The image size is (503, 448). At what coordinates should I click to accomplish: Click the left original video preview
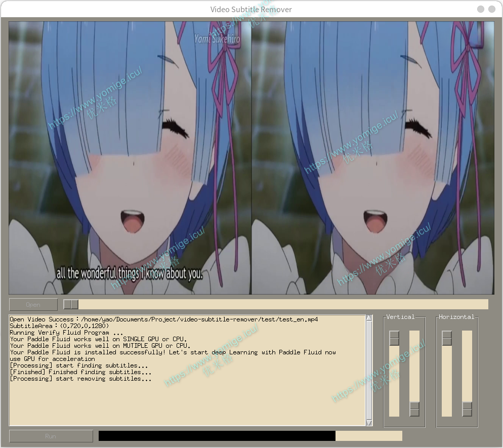pyautogui.click(x=129, y=157)
